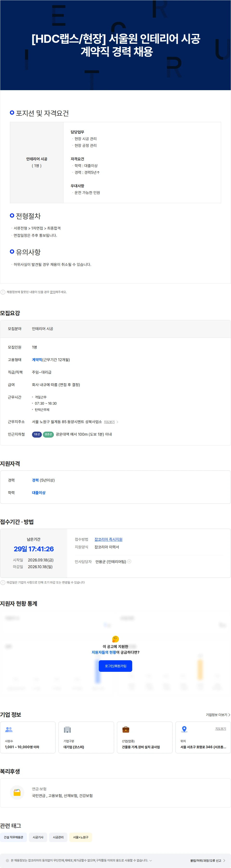Click the 로그인/회원가입 button

[x=115, y=666]
